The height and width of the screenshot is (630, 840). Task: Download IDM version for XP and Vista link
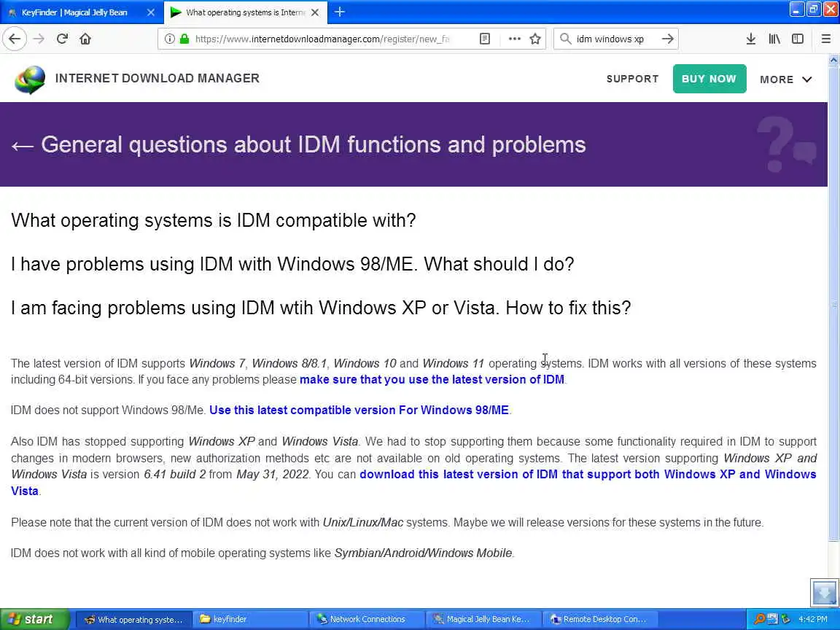588,475
